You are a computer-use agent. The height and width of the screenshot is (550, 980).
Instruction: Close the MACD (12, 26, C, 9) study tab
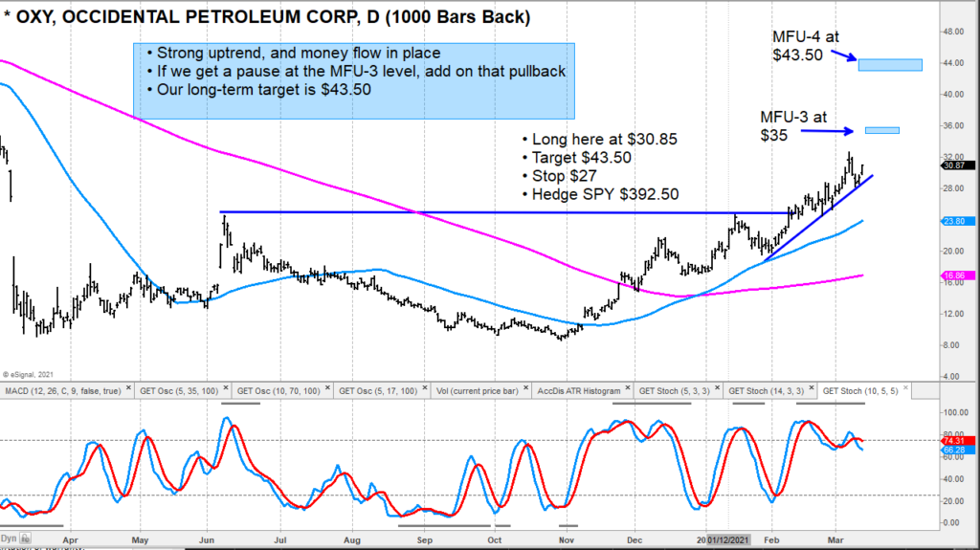pos(128,388)
